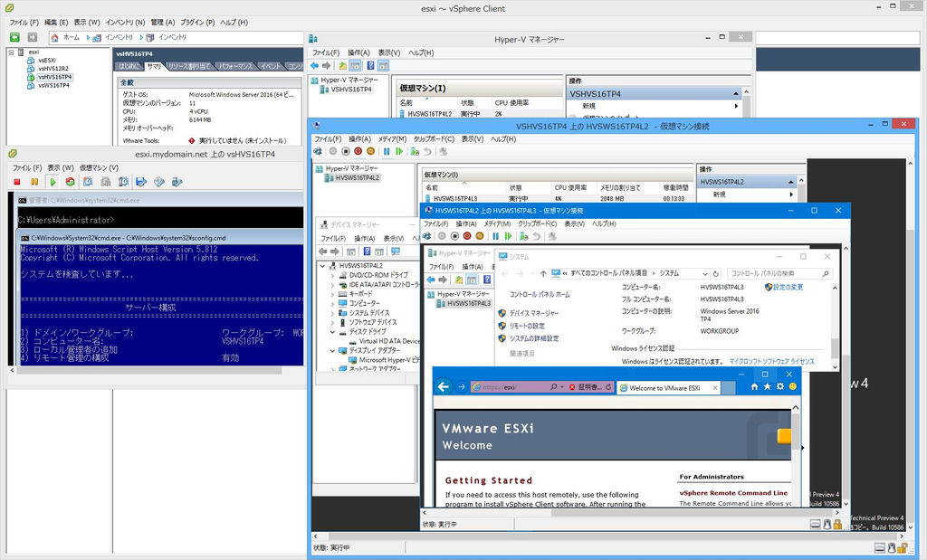This screenshot has height=560, width=927.
Task: Select VSHVS16TP4 server in outer Hyper-V tree
Action: (351, 90)
